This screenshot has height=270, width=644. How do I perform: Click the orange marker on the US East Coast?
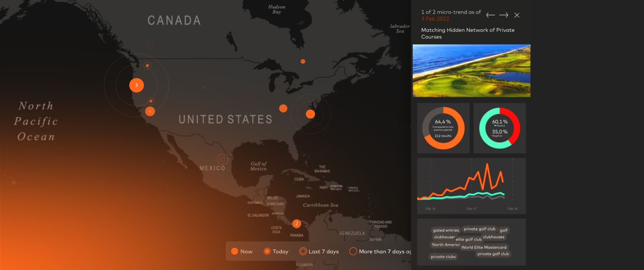click(310, 114)
